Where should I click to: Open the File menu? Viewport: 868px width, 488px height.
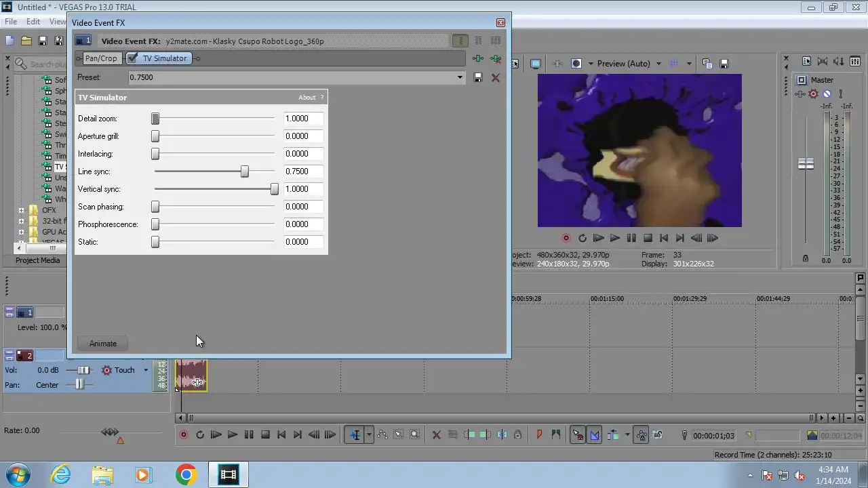(x=11, y=22)
